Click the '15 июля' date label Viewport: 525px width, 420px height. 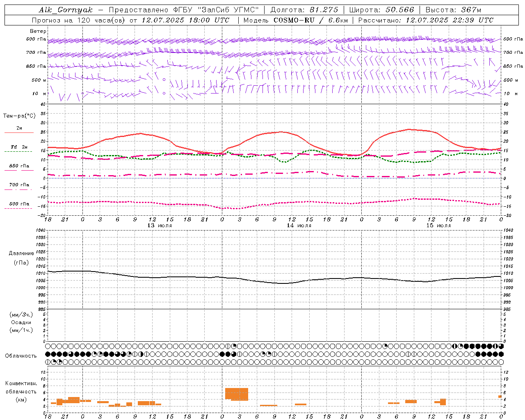click(438, 226)
